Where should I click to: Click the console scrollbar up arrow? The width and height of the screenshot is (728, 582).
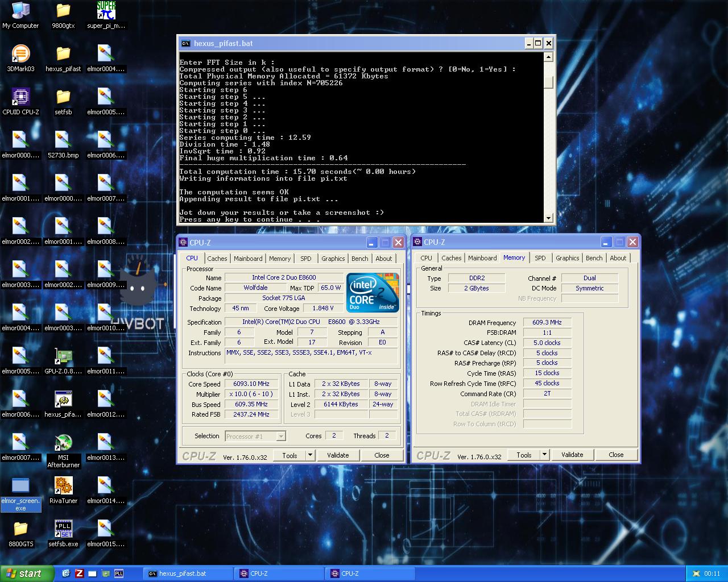pyautogui.click(x=548, y=57)
